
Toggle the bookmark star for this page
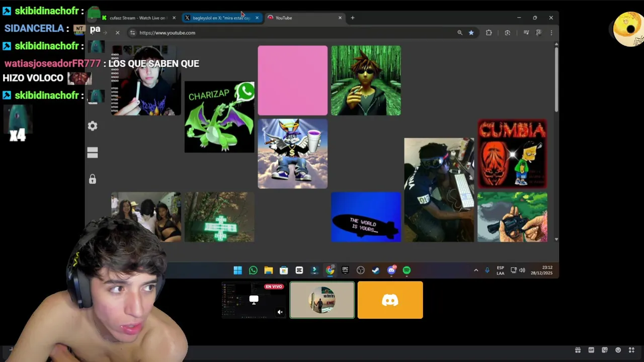coord(471,33)
